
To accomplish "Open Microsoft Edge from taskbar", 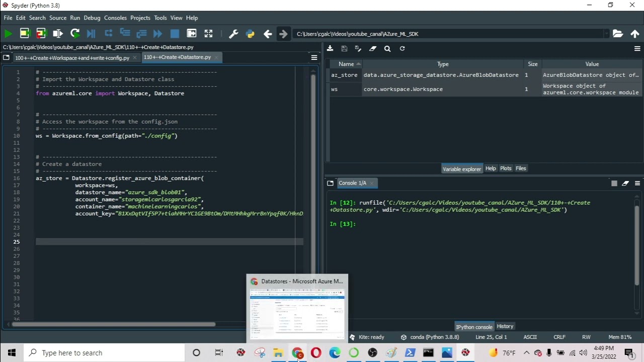I will tap(335, 352).
